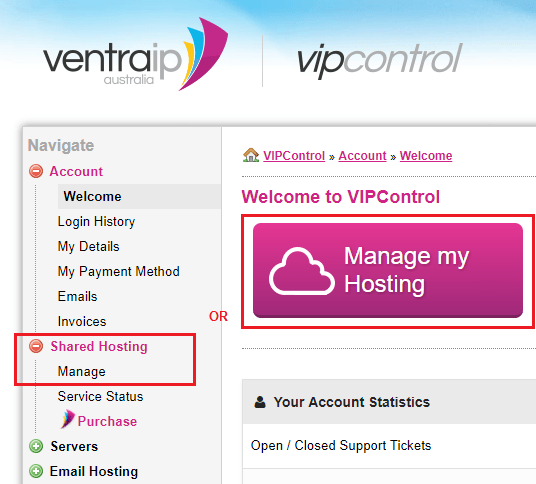This screenshot has height=484, width=536.
Task: Click the home icon in breadcrumb
Action: coord(251,155)
